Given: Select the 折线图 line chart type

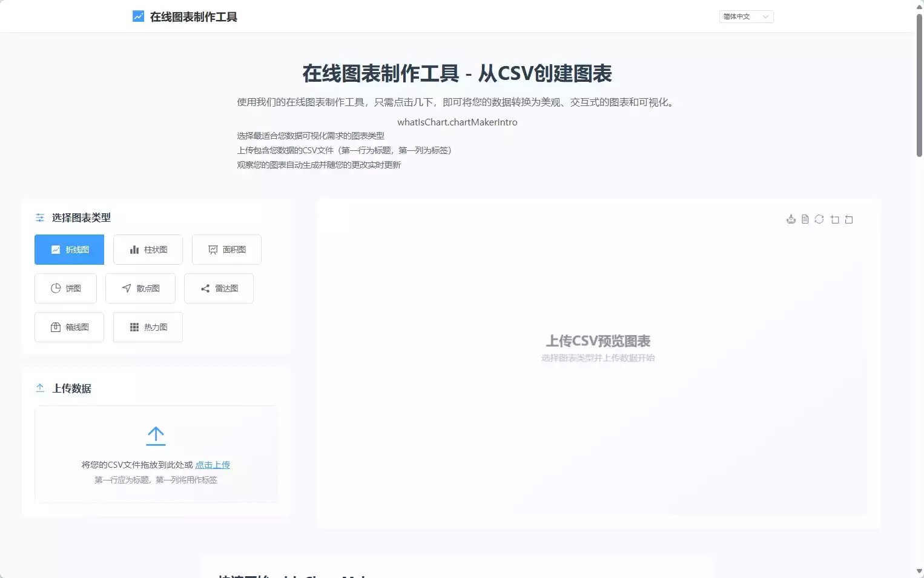Looking at the screenshot, I should (x=69, y=250).
